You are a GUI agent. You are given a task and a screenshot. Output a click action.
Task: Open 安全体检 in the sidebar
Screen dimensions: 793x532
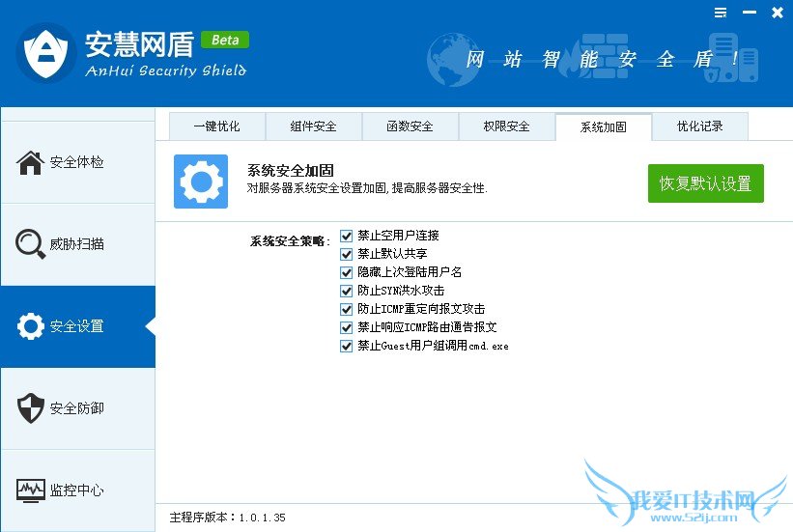click(x=77, y=162)
